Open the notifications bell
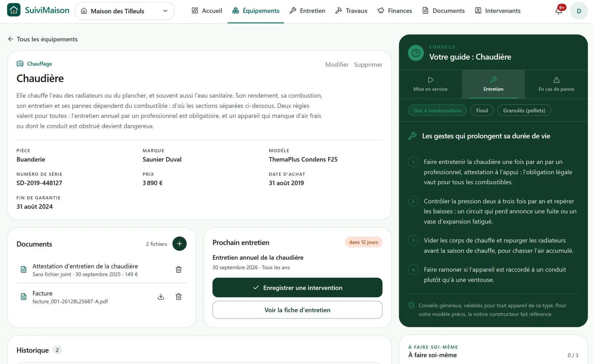 (x=559, y=11)
